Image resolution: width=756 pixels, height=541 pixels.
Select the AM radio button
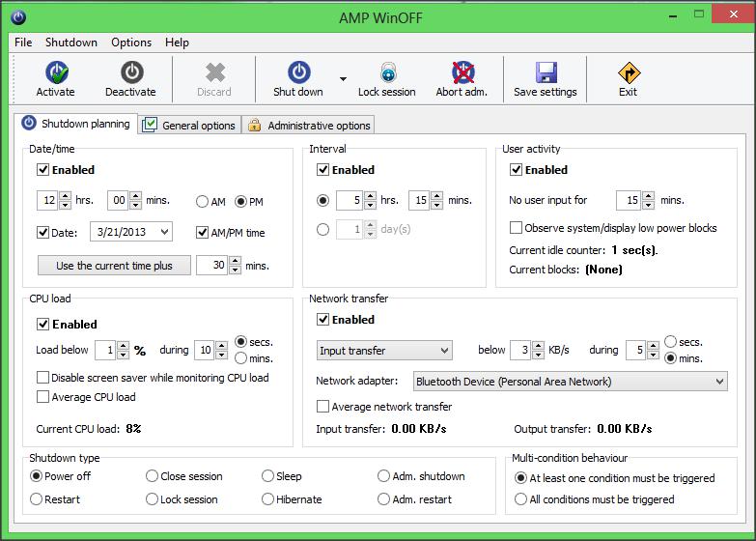point(202,201)
